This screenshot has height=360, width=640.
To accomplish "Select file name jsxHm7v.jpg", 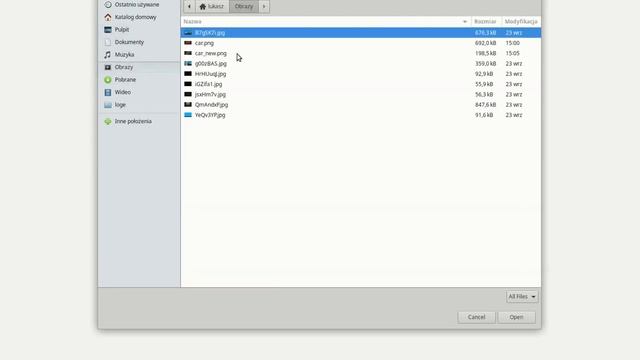I will click(210, 94).
